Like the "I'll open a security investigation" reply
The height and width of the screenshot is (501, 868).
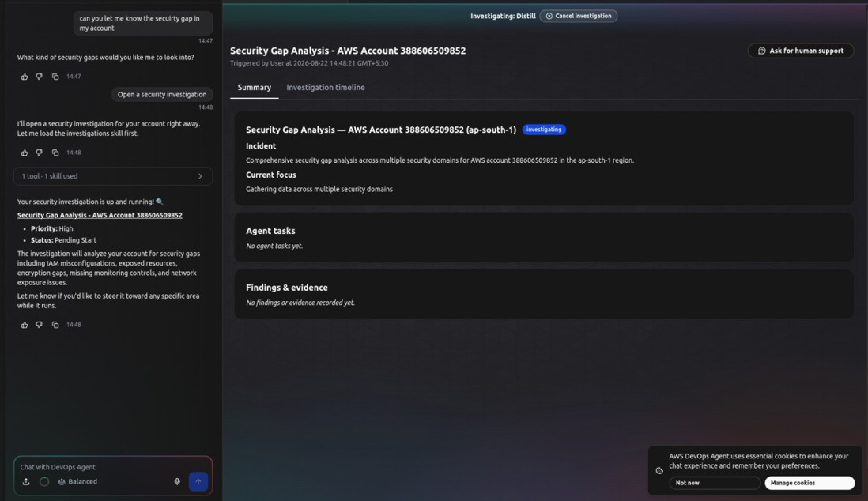[x=25, y=153]
